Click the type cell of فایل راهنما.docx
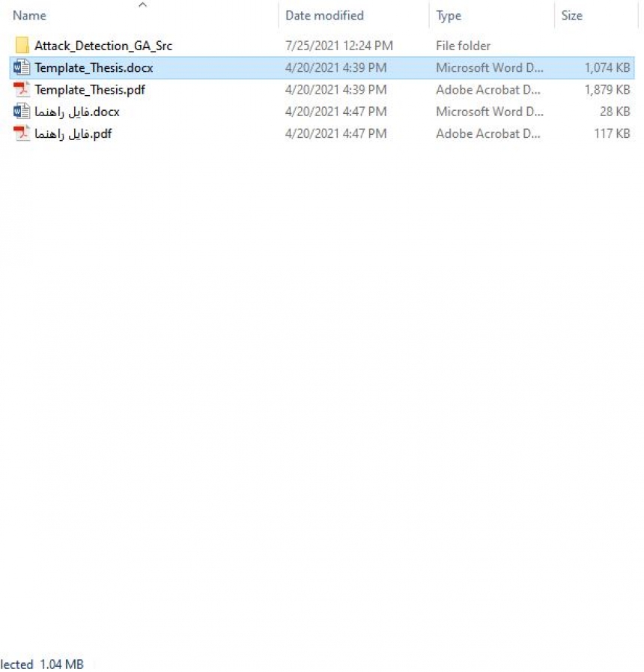The image size is (644, 672). 490,112
